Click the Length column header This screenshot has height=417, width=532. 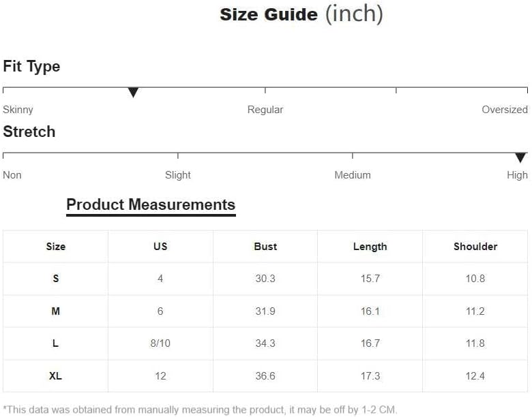coord(370,247)
